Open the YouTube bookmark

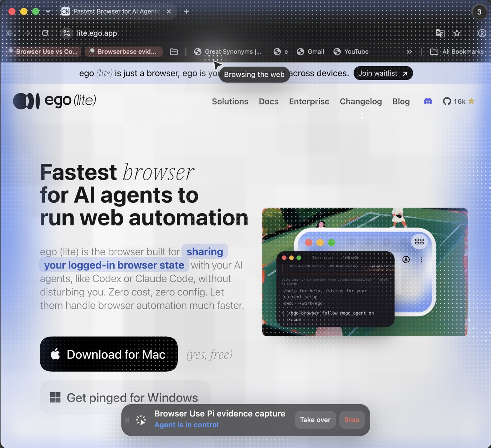(x=351, y=52)
